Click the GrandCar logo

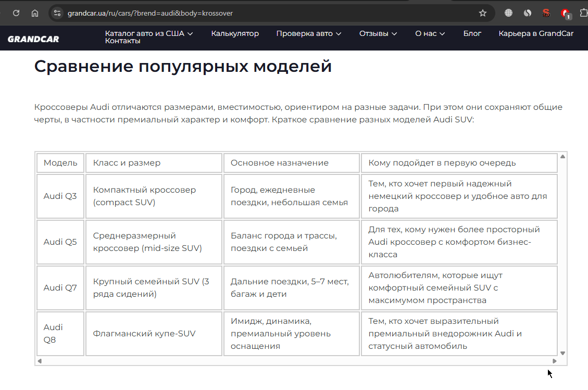33,39
